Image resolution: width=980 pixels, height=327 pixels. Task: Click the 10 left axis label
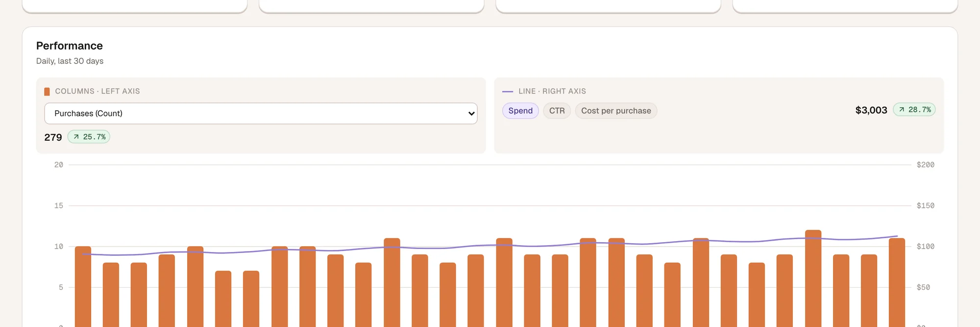(x=59, y=246)
